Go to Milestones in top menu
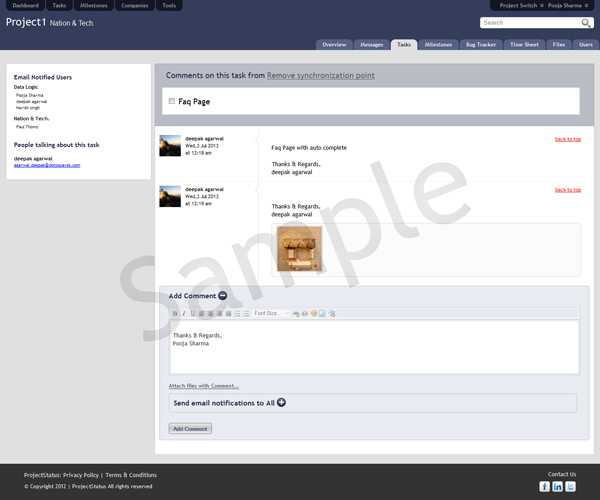The image size is (600, 500). pyautogui.click(x=93, y=5)
